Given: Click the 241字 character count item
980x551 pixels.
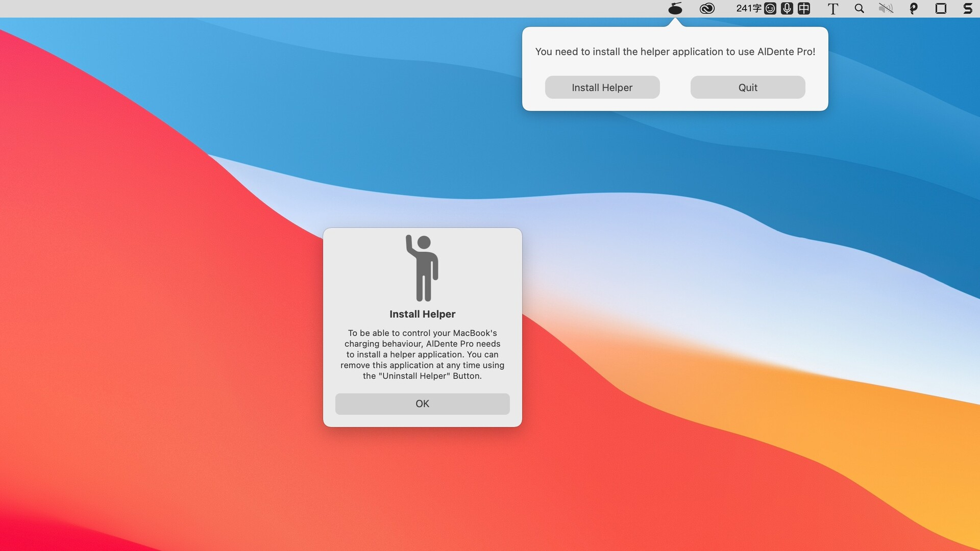Looking at the screenshot, I should click(x=748, y=9).
